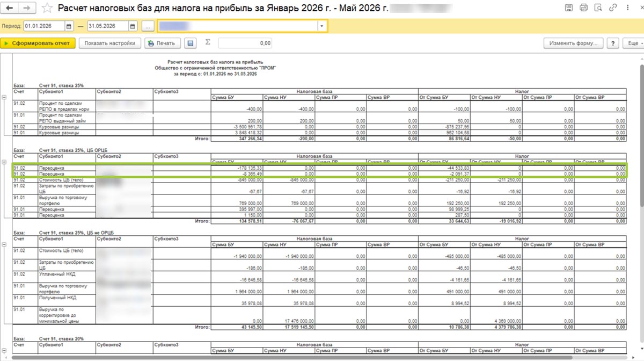Viewport: 644px width, 361px height.
Task: Click Показать настройки button
Action: coord(110,43)
